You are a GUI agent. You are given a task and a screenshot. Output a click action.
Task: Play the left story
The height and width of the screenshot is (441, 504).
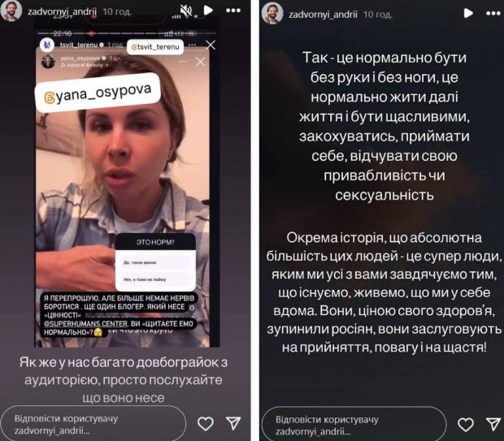pos(208,11)
